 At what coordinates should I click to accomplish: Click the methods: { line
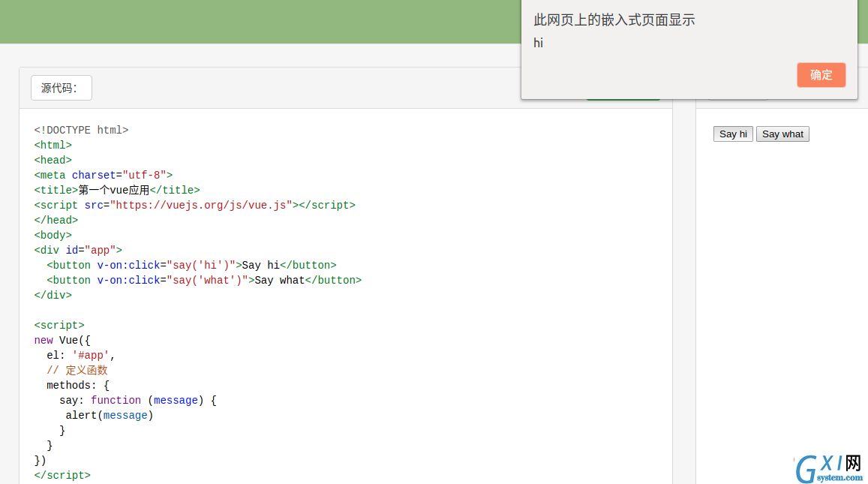(x=78, y=386)
